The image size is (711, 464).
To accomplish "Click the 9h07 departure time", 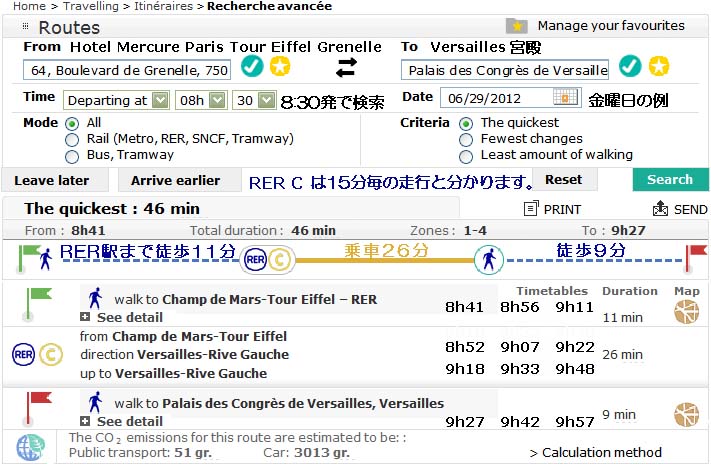I will [x=520, y=347].
